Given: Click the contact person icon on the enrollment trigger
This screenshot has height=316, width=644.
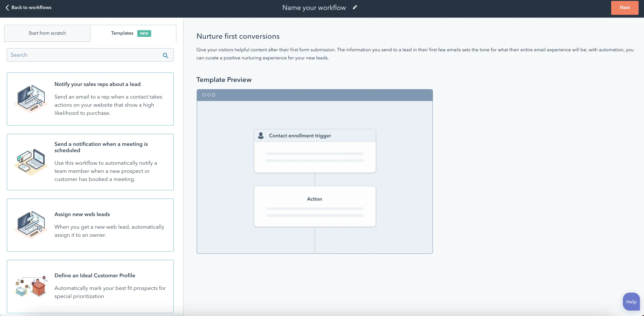Looking at the screenshot, I should pyautogui.click(x=261, y=135).
